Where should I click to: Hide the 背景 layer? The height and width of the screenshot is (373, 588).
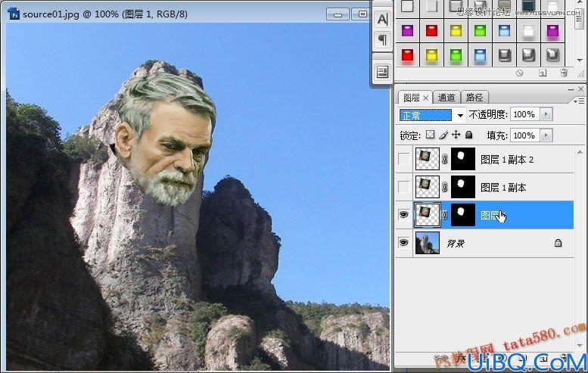(x=404, y=243)
